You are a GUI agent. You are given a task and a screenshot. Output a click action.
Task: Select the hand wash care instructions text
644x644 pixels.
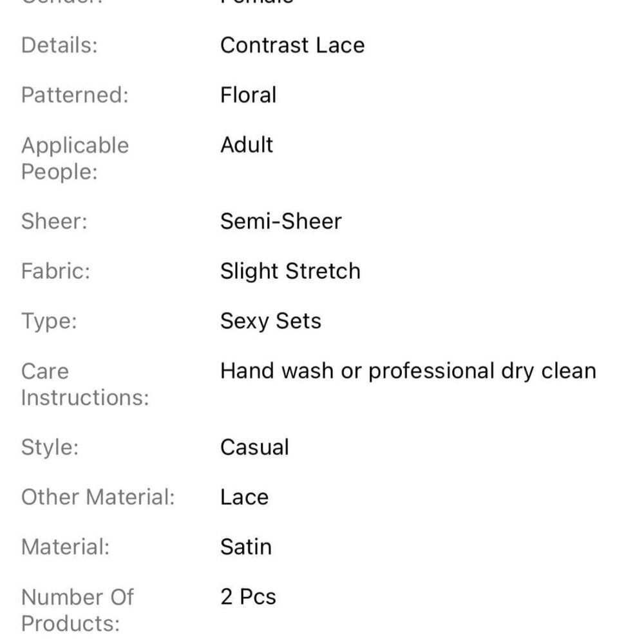tap(408, 372)
